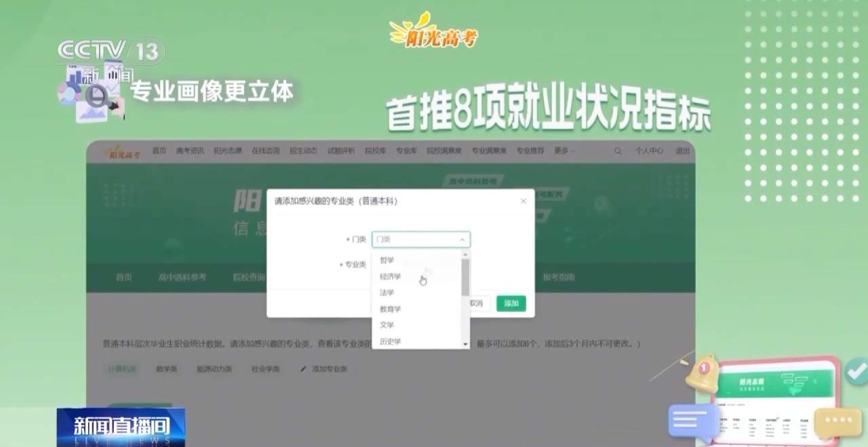Image resolution: width=868 pixels, height=447 pixels.
Task: Open the 门类 dropdown in the dialog
Action: click(x=420, y=239)
